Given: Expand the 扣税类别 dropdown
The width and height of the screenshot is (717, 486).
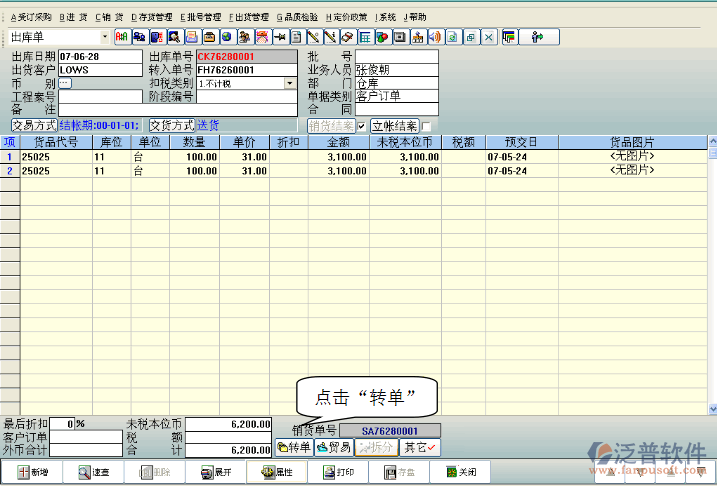Looking at the screenshot, I should [x=290, y=84].
